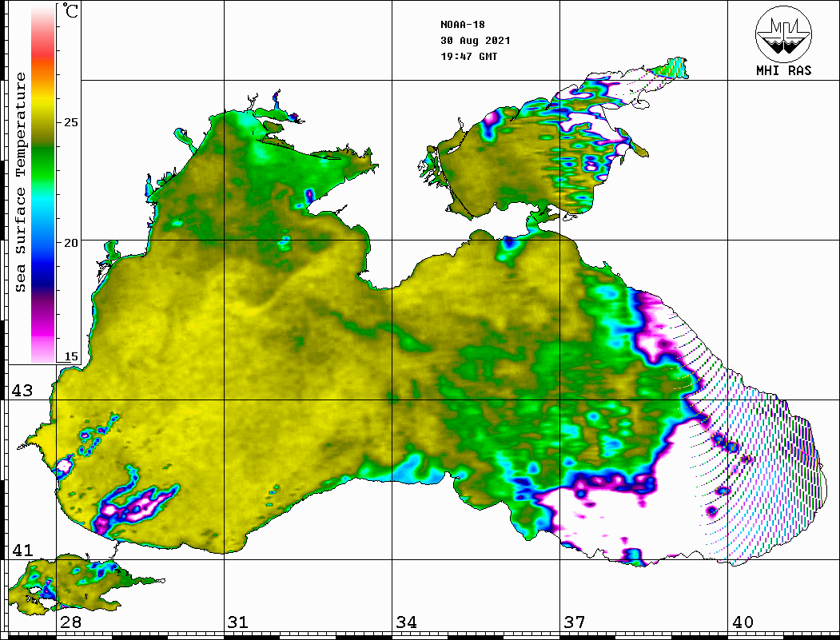Image resolution: width=840 pixels, height=640 pixels.
Task: Click the latitude label "41"
Action: coord(22,551)
